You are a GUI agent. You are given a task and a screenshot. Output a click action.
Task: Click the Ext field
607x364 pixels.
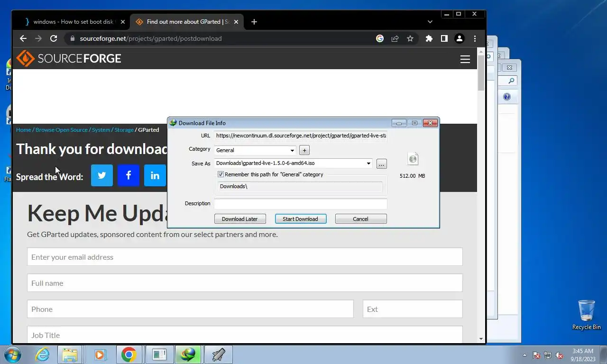coord(413,309)
